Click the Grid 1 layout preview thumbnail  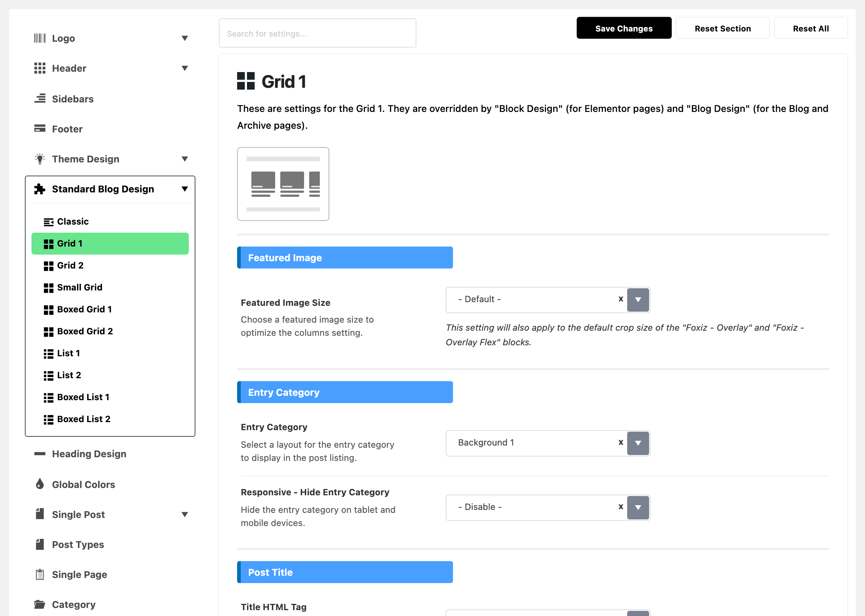[x=283, y=184]
